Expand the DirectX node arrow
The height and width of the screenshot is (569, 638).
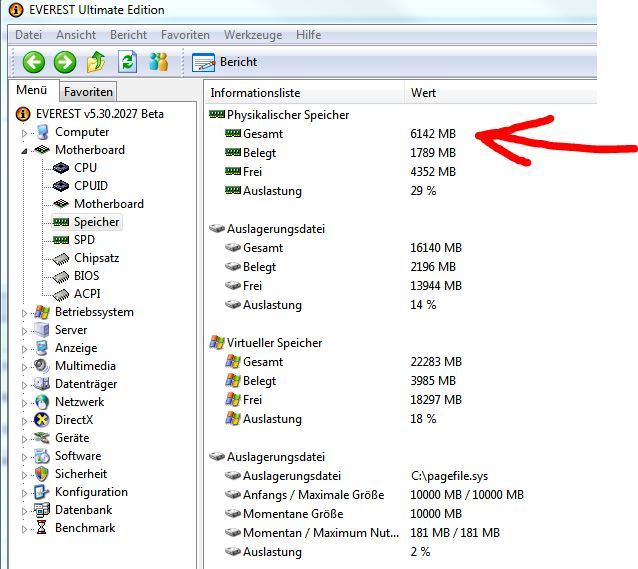pyautogui.click(x=24, y=421)
